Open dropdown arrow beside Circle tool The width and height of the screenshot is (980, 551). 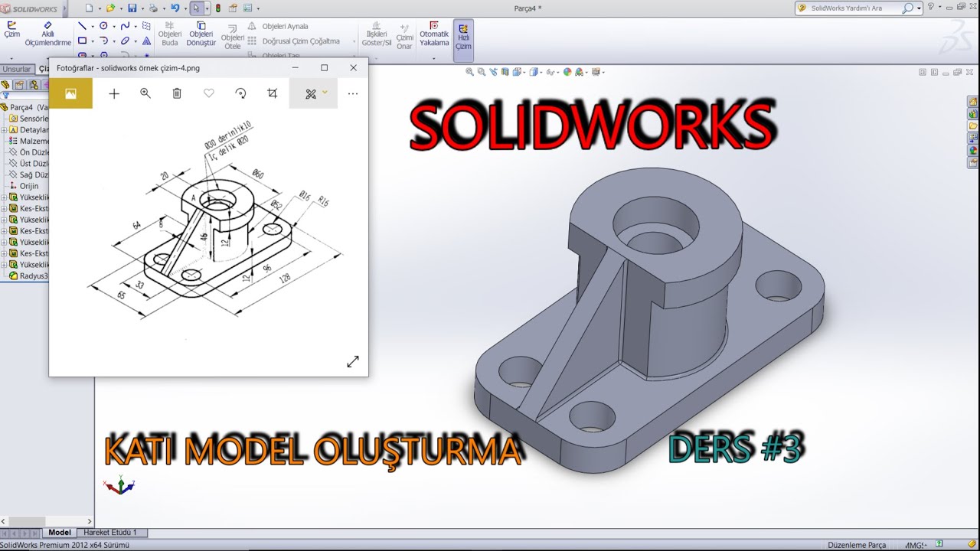(113, 26)
